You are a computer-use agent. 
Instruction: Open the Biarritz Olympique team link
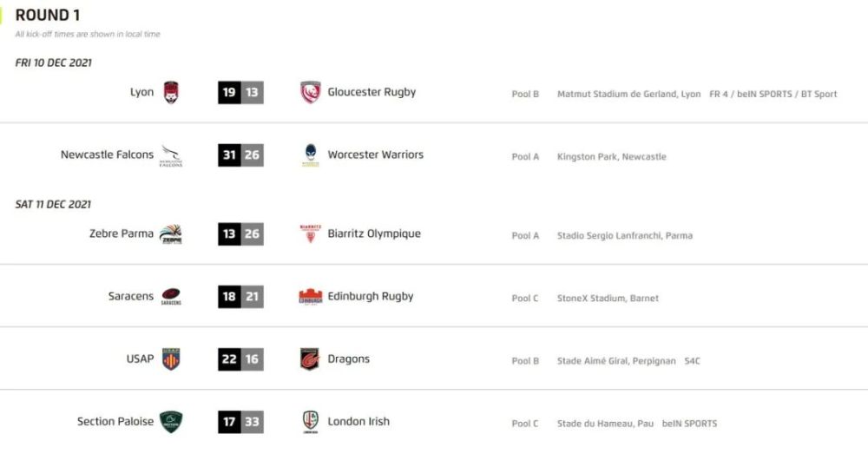pyautogui.click(x=374, y=234)
